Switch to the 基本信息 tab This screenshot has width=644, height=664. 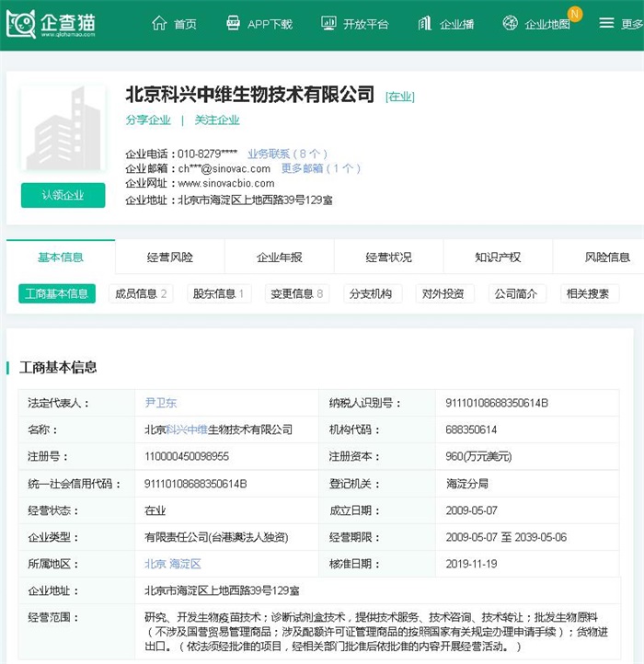[61, 257]
